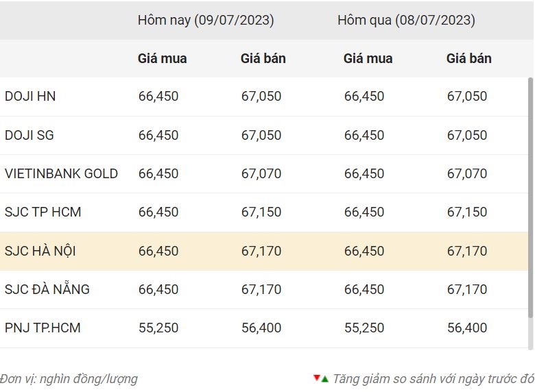
Task: Select the DOJI SG row label
Action: [x=29, y=135]
